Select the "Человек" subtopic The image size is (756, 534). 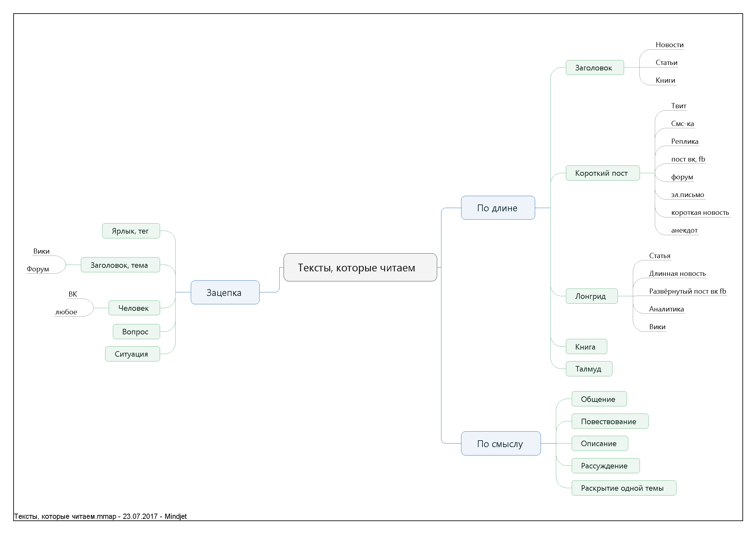[x=134, y=308]
